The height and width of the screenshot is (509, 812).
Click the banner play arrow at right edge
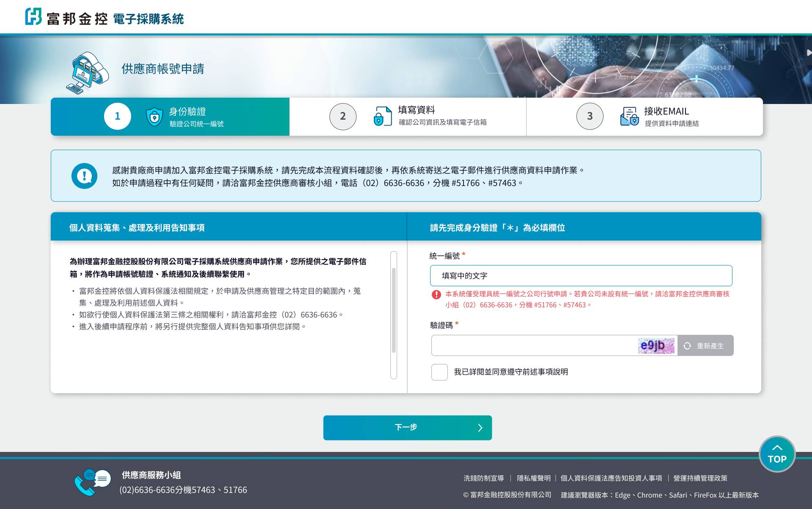pos(809,53)
